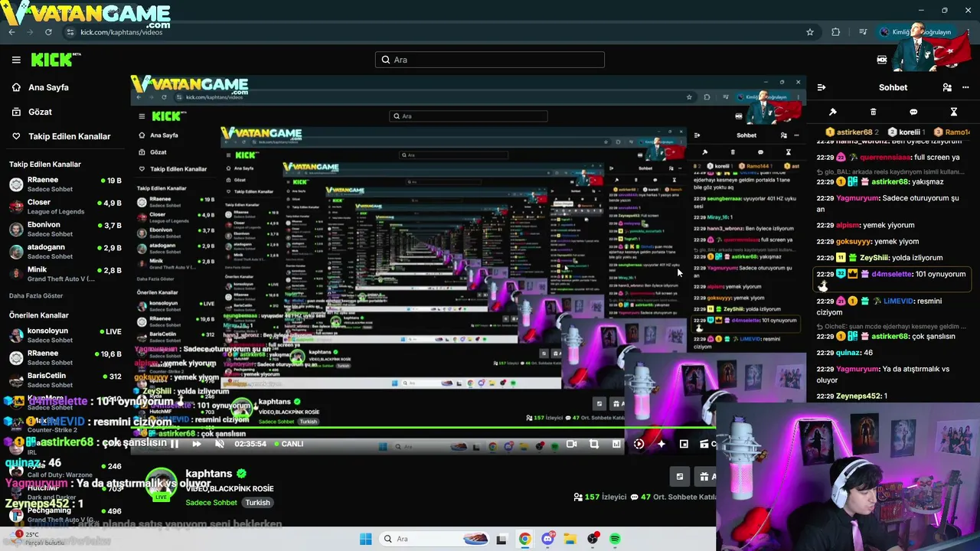
Task: Jump to live via the CANLI indicator beside 02:35:54
Action: [289, 444]
